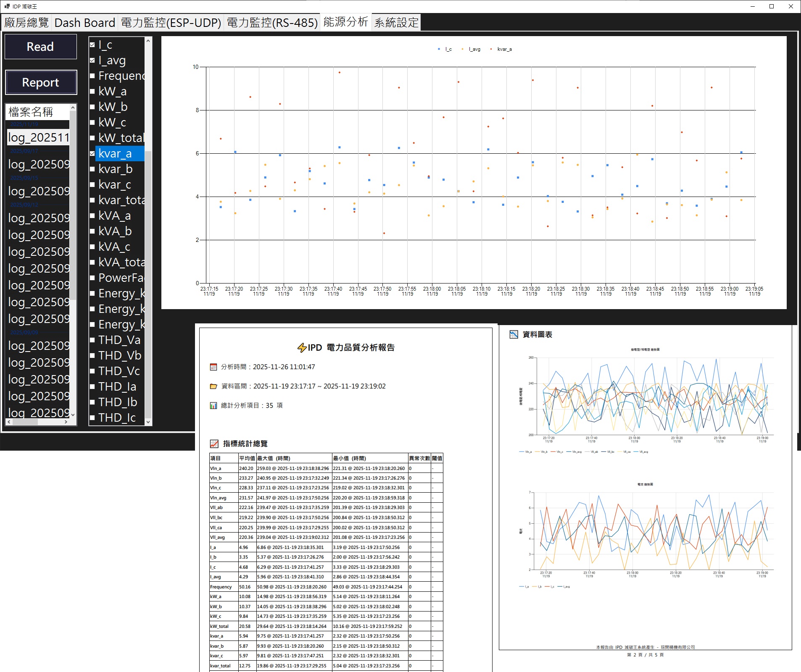The image size is (801, 672).
Task: Click the file list scroll-down arrow
Action: point(73,415)
